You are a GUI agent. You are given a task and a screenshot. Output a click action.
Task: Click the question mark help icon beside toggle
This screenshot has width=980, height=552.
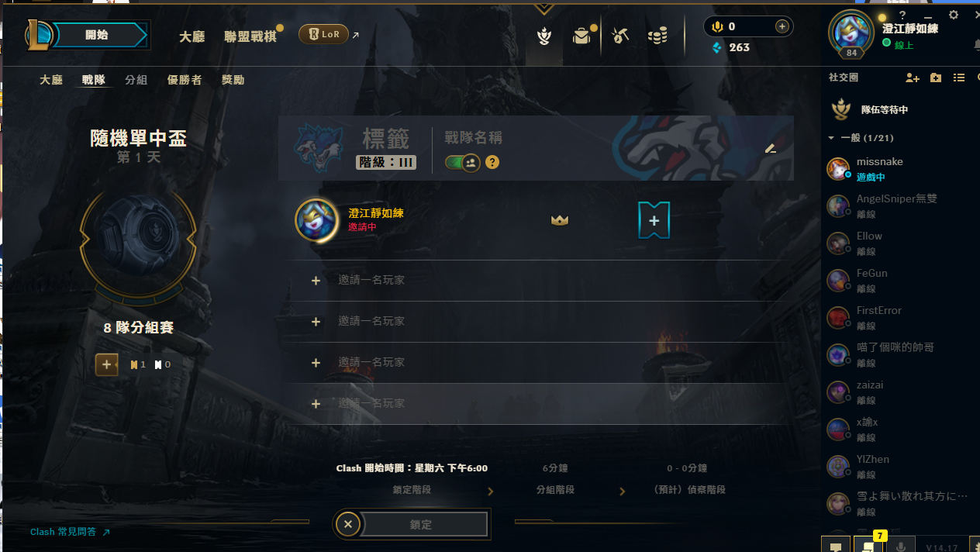click(492, 163)
